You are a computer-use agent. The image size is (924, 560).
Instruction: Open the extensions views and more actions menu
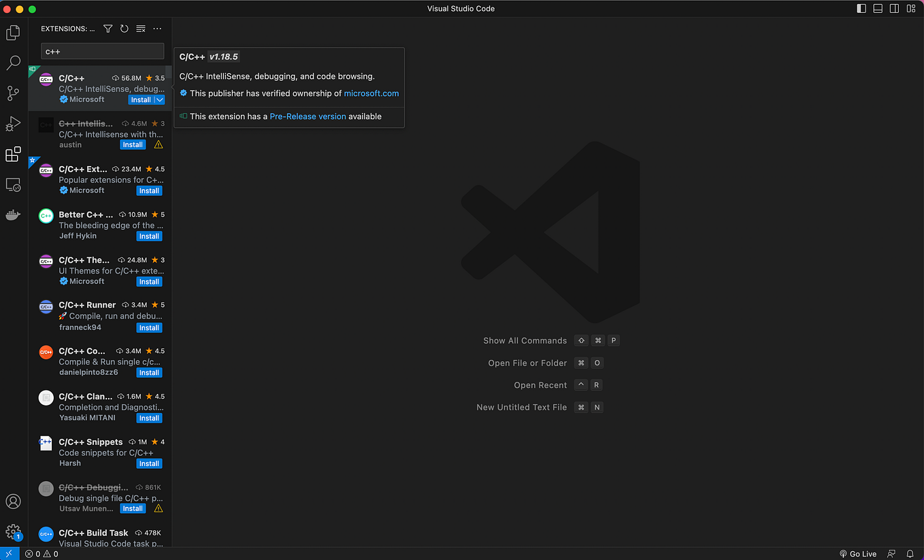click(158, 29)
